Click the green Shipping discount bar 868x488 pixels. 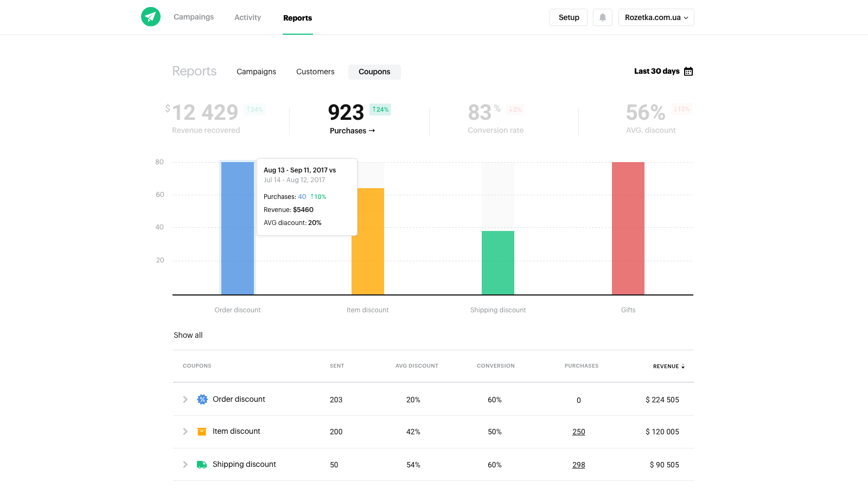pyautogui.click(x=497, y=263)
